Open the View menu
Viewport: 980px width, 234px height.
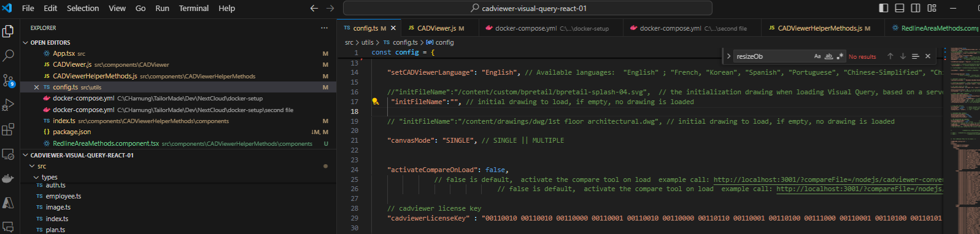pyautogui.click(x=117, y=8)
